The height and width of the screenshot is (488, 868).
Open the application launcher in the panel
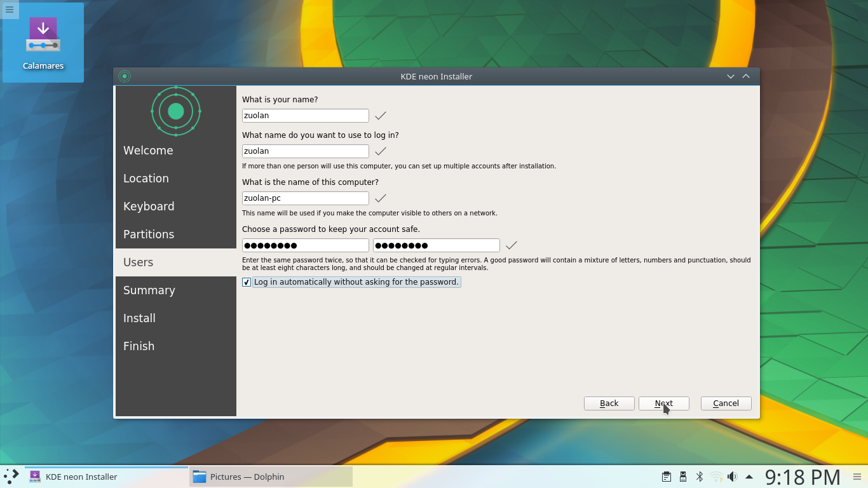[11, 477]
